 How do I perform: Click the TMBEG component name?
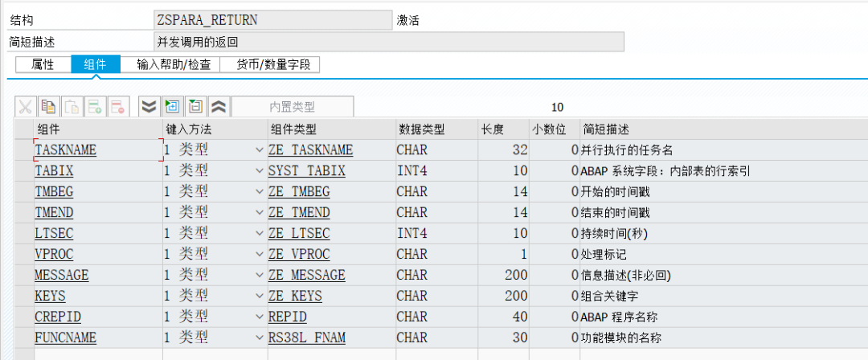(54, 191)
